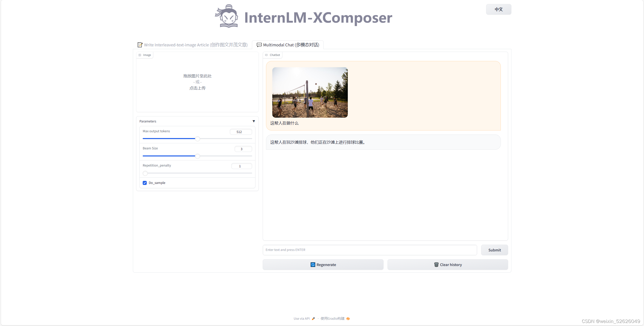
Task: Select the Multimodal Chat tab
Action: (x=288, y=45)
